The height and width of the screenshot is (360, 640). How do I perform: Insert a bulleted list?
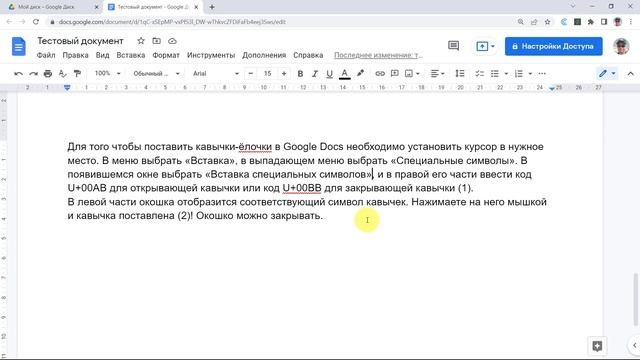(495, 73)
